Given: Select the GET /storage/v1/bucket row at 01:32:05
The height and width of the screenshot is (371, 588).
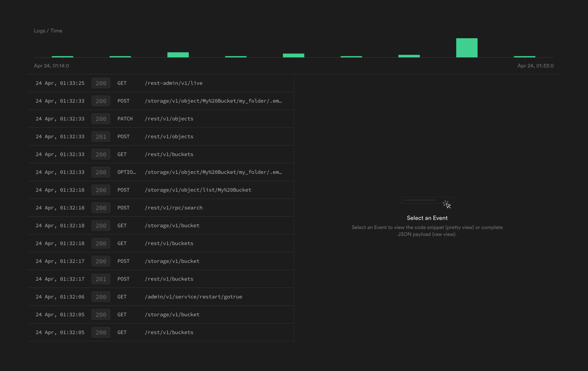Looking at the screenshot, I should (162, 314).
